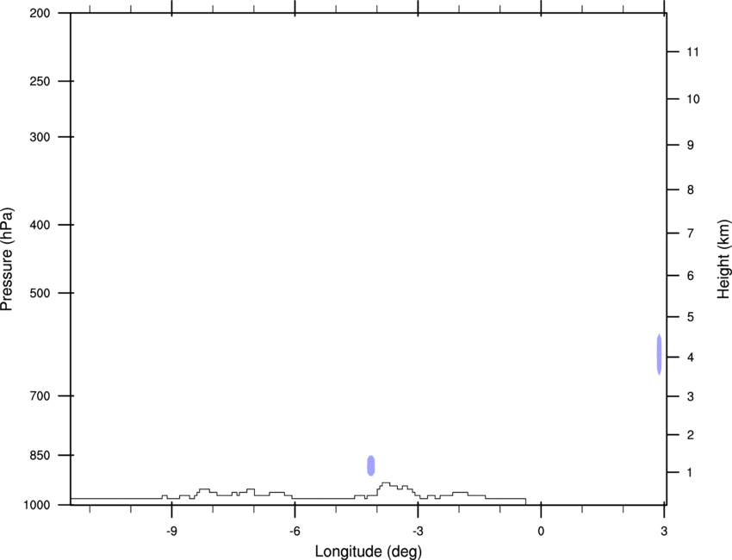Click the -9 longitude tick label
The image size is (732, 560).
point(171,531)
